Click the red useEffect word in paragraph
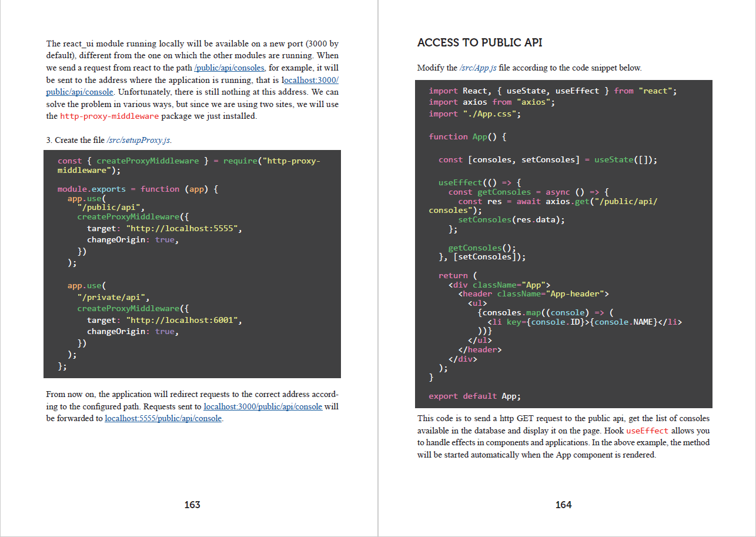The width and height of the screenshot is (756, 537). coord(647,431)
